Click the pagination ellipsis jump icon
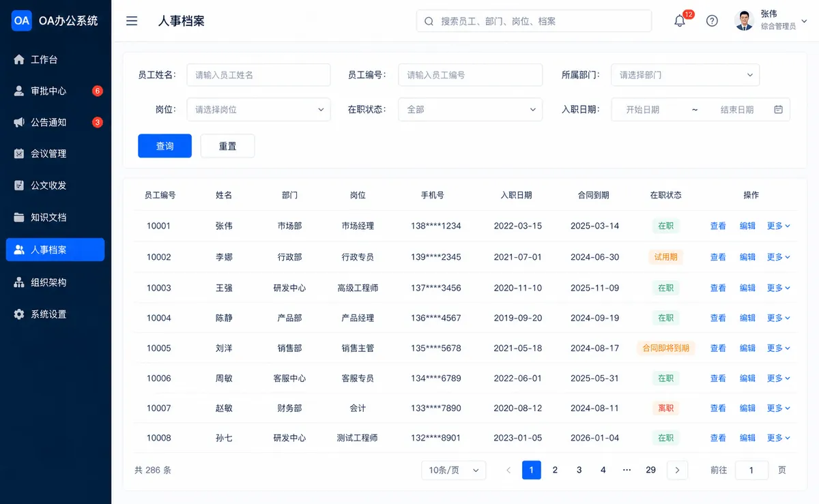819x504 pixels. 627,470
